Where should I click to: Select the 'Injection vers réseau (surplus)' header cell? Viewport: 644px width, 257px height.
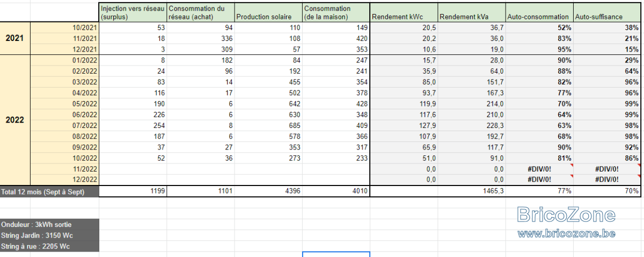(x=133, y=12)
